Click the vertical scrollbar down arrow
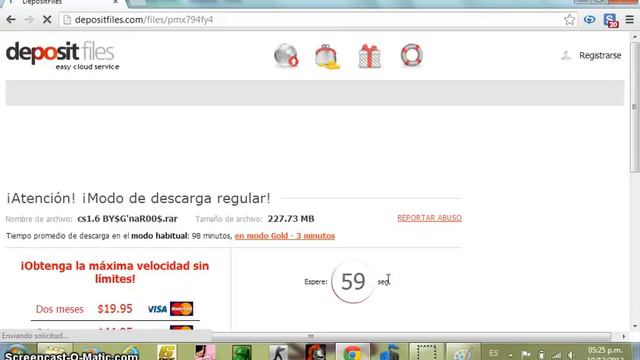The width and height of the screenshot is (640, 360). click(635, 326)
